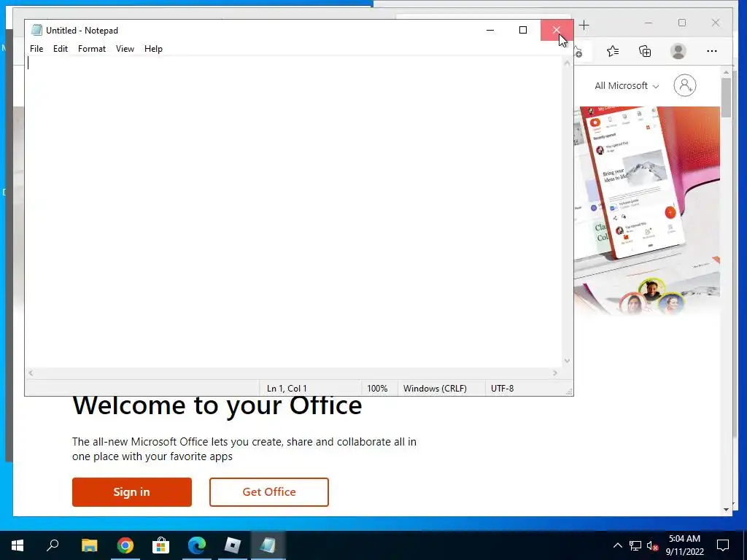Click the Notepad icon in the title bar
747x560 pixels.
(x=36, y=30)
